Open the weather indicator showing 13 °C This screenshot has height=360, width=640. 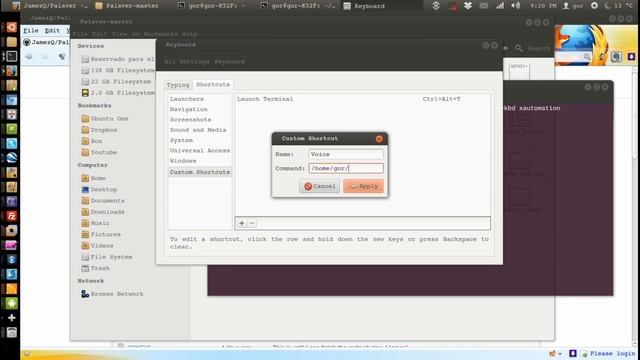point(619,6)
